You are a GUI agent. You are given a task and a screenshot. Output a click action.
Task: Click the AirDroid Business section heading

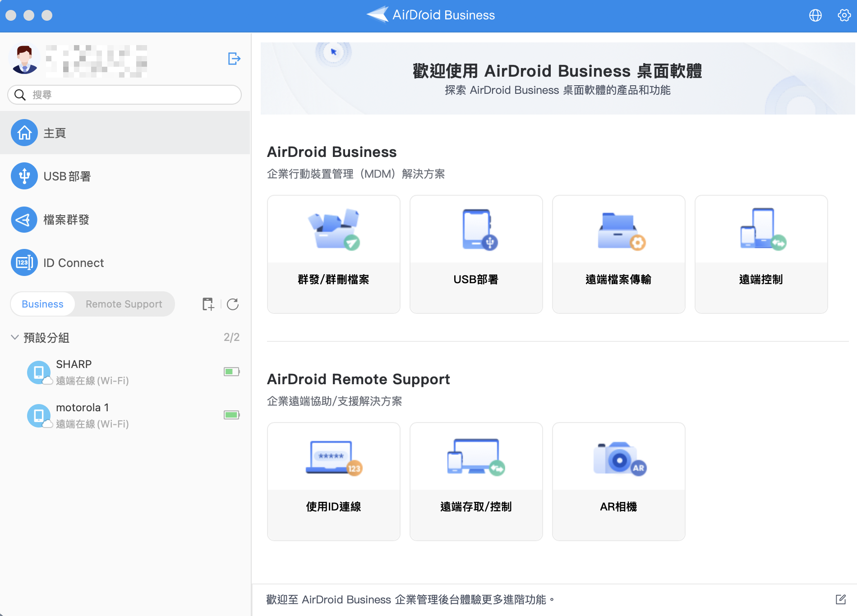(332, 152)
